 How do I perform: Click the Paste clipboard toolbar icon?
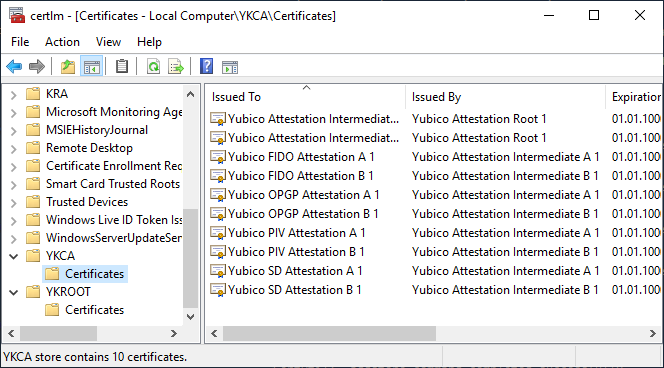pyautogui.click(x=122, y=66)
